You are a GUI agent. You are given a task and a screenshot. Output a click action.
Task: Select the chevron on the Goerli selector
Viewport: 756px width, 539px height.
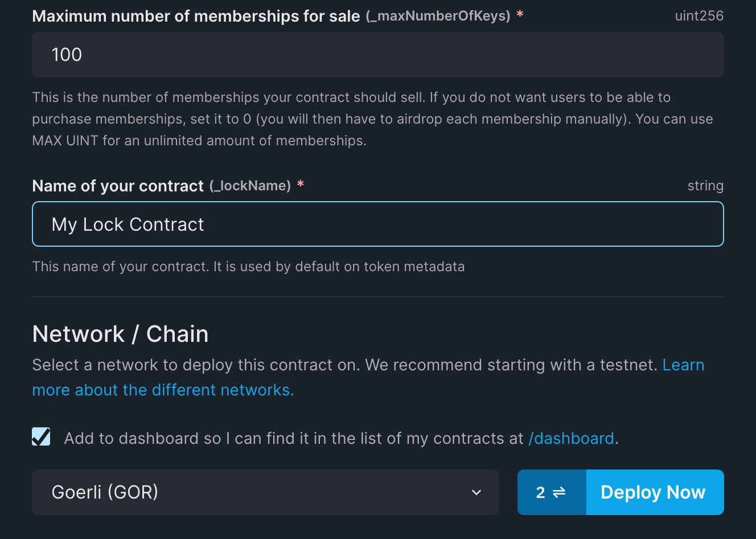[x=476, y=492]
